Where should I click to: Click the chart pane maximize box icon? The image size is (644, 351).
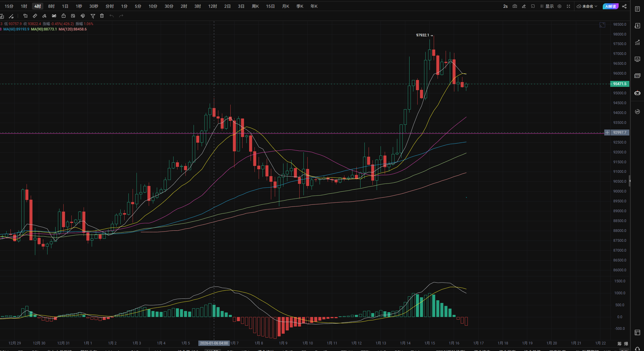click(x=602, y=25)
